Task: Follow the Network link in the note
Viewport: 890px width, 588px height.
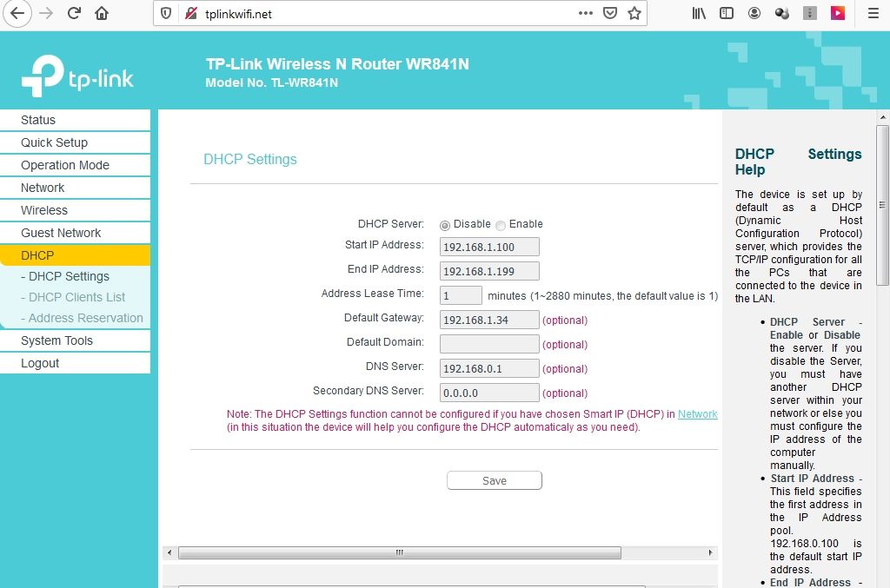Action: pyautogui.click(x=698, y=414)
